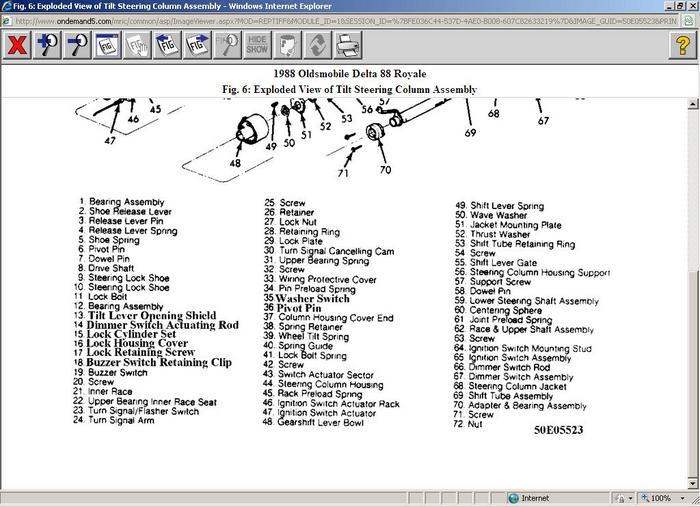This screenshot has width=700, height=507.
Task: Close the viewer with the red X button
Action: (x=17, y=45)
